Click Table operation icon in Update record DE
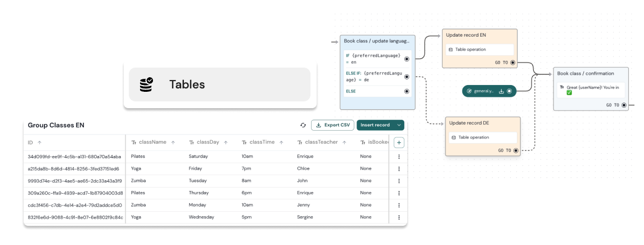Viewport: 644px width, 245px height. click(x=454, y=137)
